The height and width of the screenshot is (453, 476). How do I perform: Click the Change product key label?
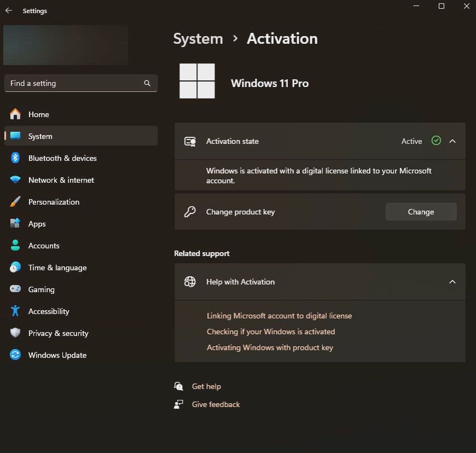240,212
